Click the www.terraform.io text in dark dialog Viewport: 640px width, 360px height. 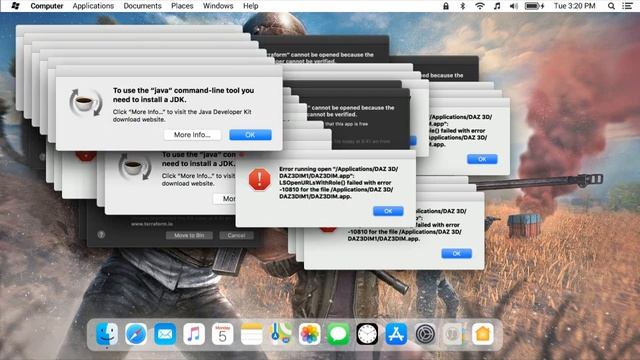pyautogui.click(x=152, y=224)
